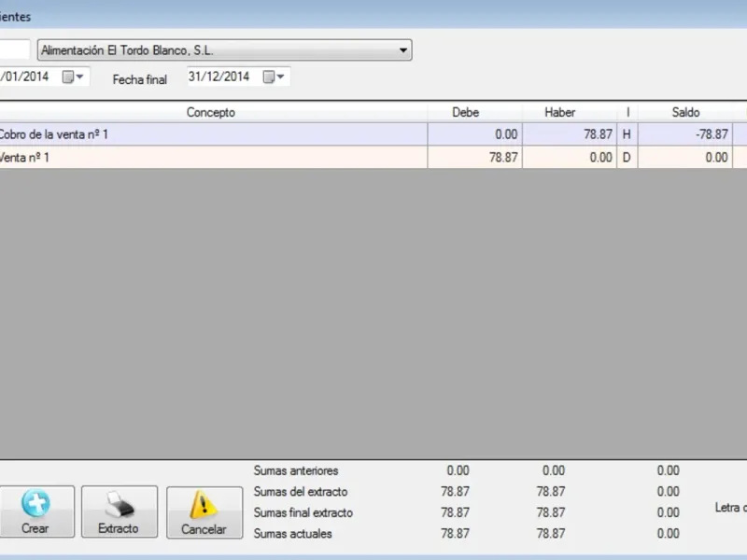Click the client code input box
The image size is (747, 560).
(x=14, y=50)
